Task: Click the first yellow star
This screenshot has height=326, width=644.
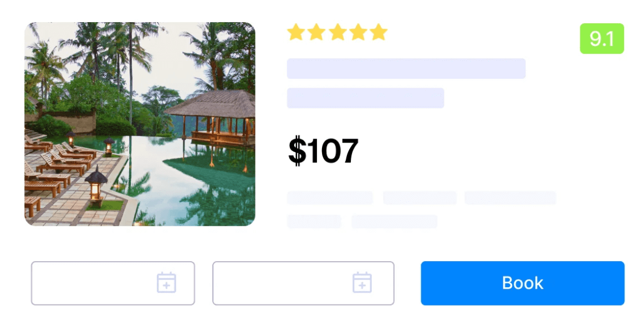Action: pyautogui.click(x=296, y=32)
